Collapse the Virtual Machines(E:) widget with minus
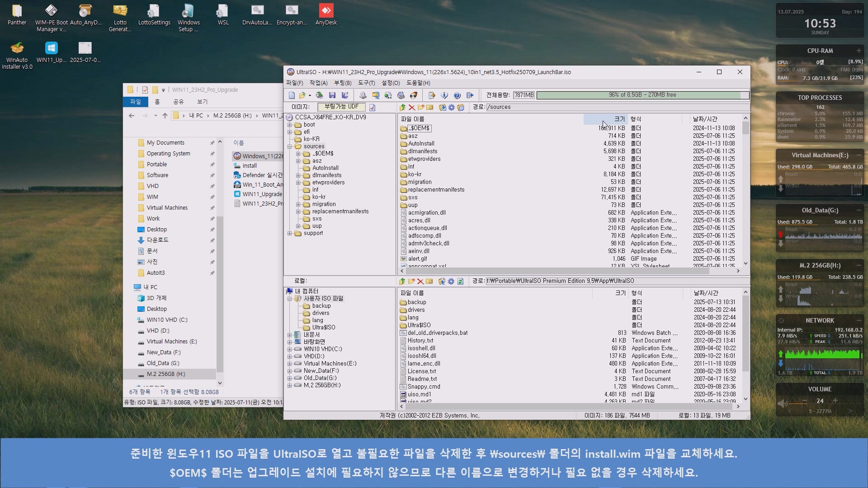 point(859,155)
